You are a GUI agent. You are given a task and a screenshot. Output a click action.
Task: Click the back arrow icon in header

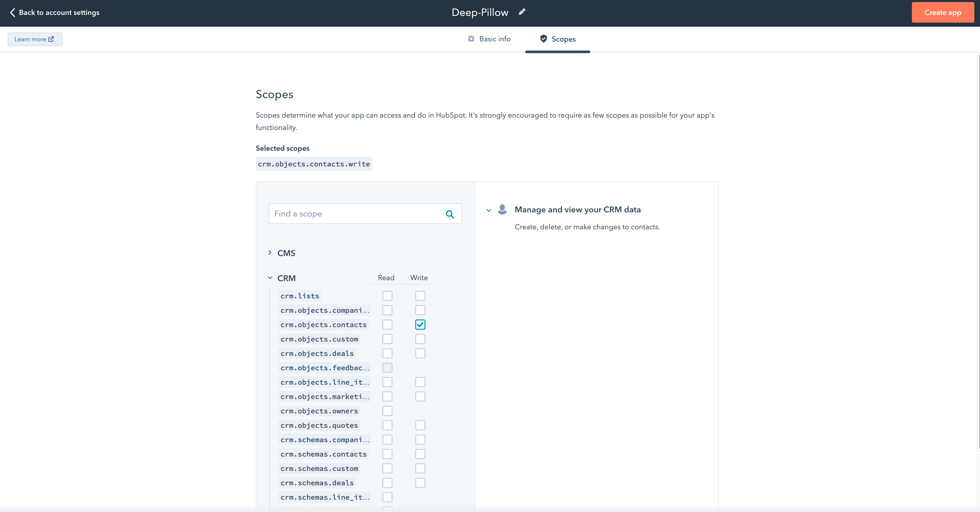tap(13, 13)
